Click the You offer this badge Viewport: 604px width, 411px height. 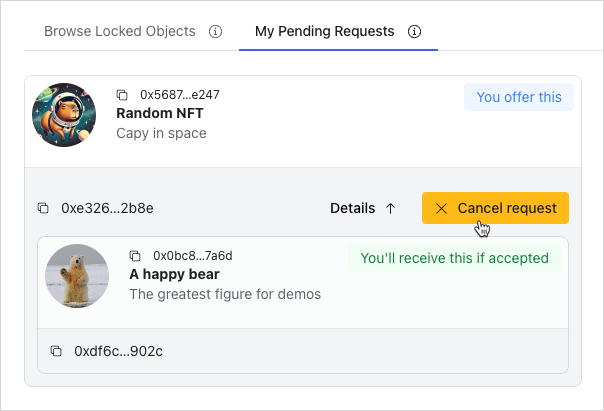[519, 97]
